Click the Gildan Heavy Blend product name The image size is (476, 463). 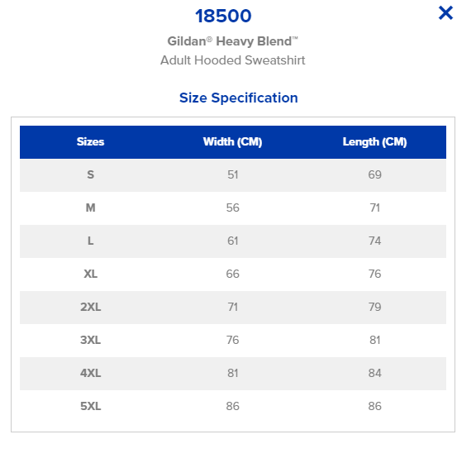232,41
